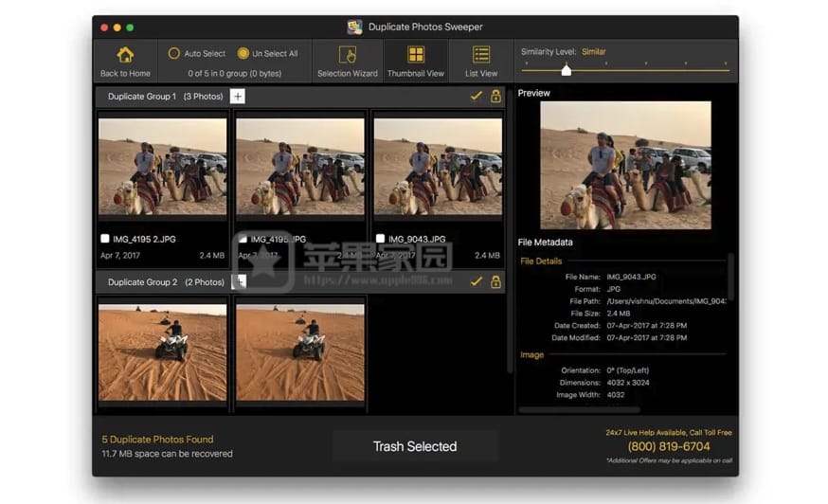828x504 pixels.
Task: Click the Dimensions value 4032 x 3024
Action: click(628, 383)
